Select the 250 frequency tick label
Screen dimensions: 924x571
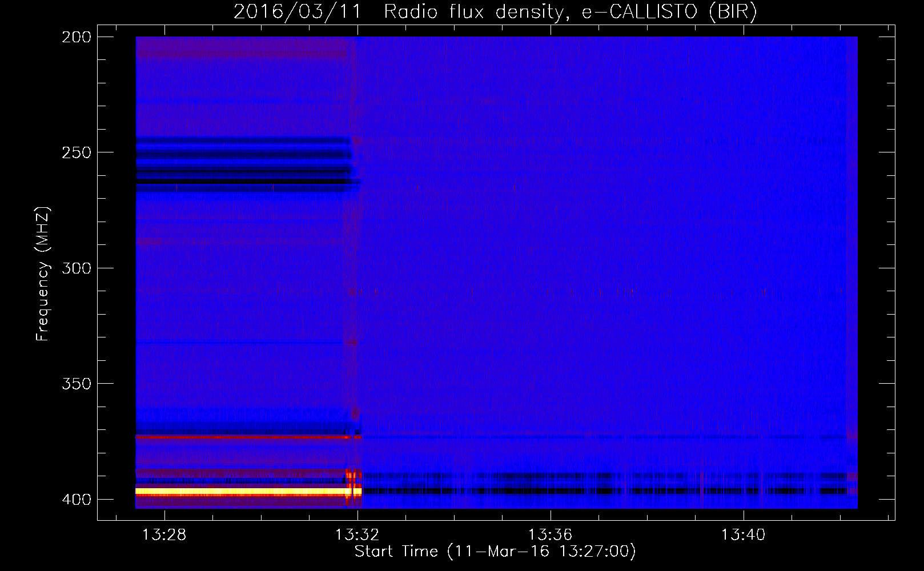(x=77, y=152)
